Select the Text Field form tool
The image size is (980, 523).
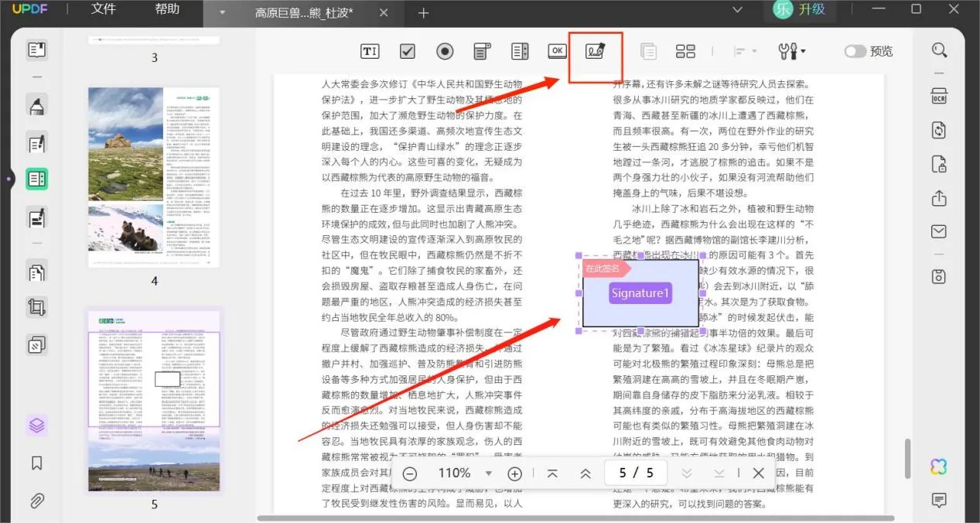click(370, 51)
